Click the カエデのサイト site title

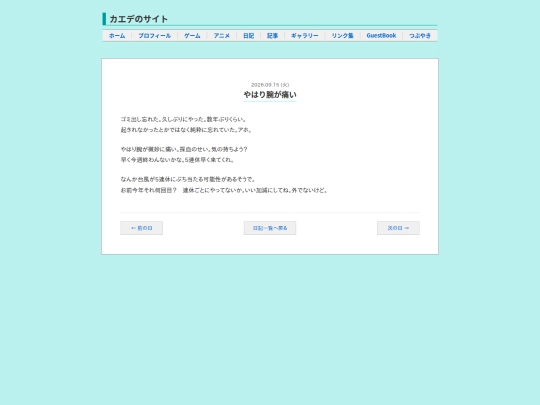point(138,19)
